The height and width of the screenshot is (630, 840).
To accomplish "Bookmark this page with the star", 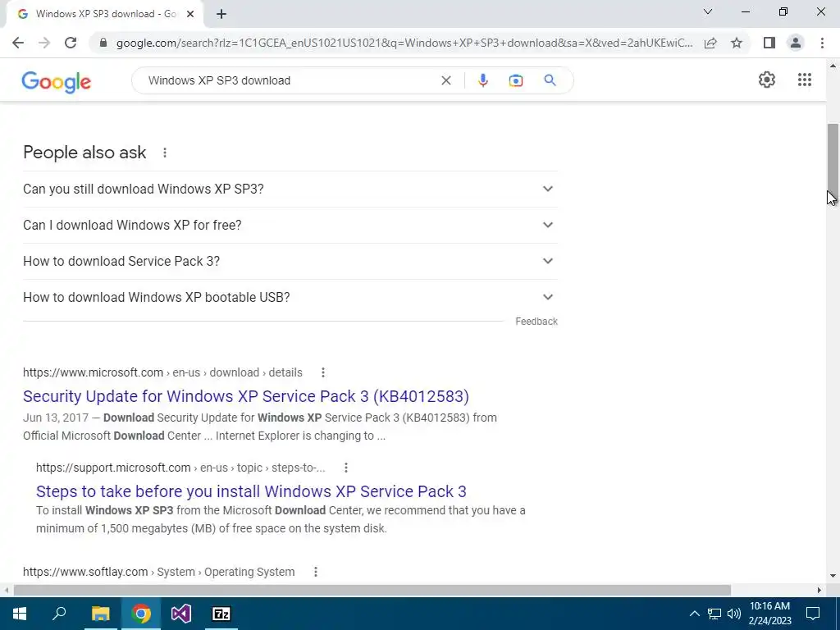I will [737, 43].
